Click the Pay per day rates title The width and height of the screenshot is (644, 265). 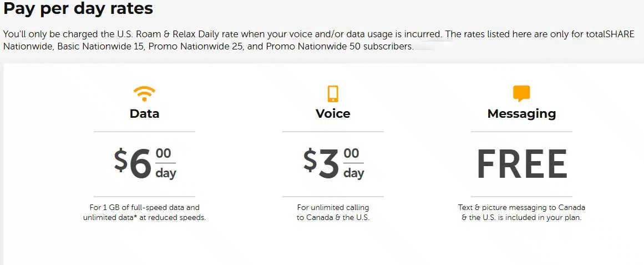[x=78, y=8]
